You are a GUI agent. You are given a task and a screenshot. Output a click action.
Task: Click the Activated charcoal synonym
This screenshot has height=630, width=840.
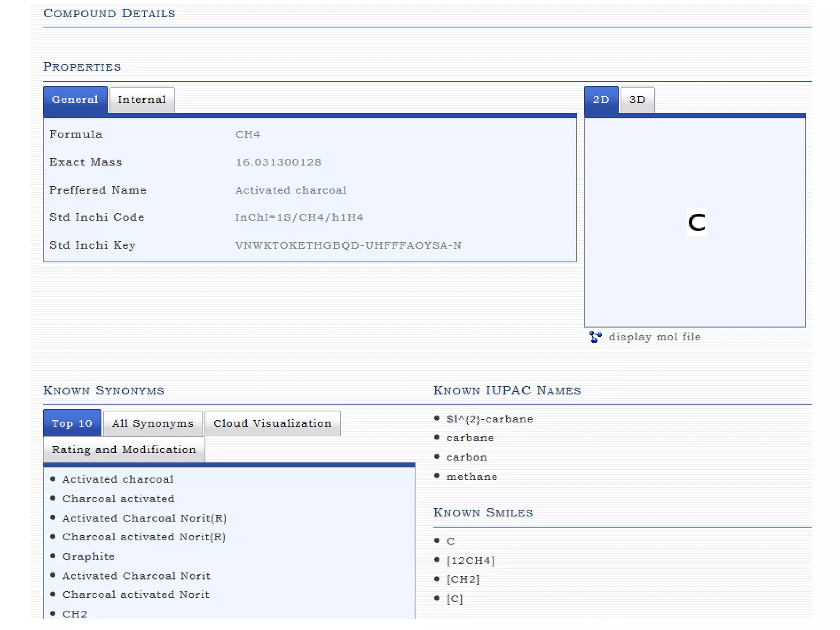click(x=118, y=479)
